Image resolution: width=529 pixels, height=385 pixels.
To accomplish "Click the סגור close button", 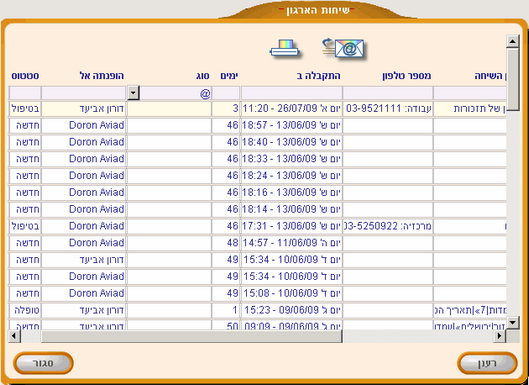I will click(x=43, y=363).
